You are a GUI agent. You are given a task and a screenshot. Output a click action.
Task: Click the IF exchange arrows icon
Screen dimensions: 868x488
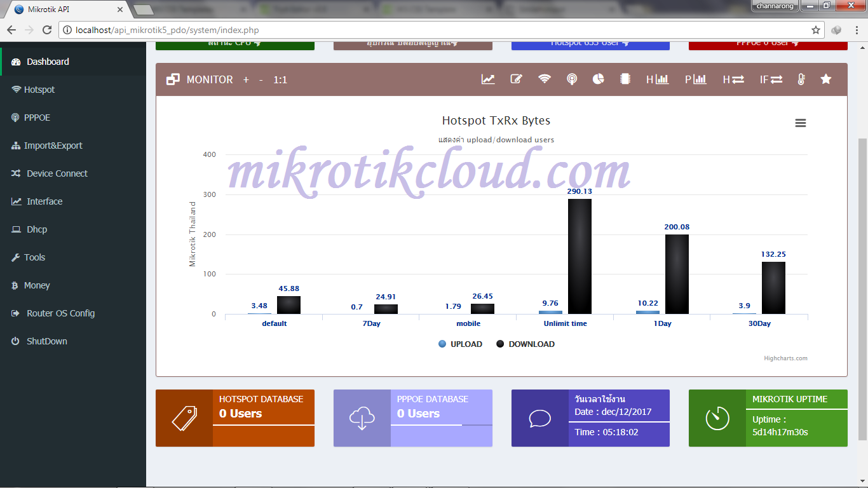coord(771,79)
